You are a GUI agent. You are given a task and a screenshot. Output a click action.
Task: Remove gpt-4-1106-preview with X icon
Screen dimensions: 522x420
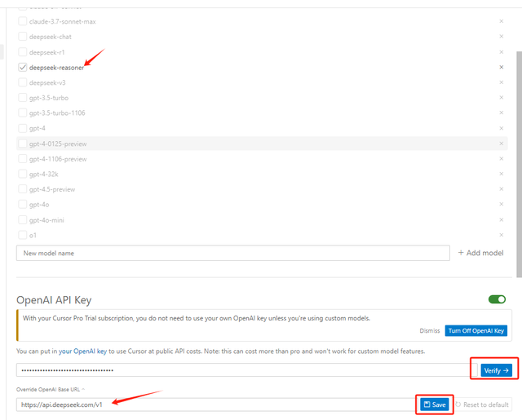pos(502,159)
